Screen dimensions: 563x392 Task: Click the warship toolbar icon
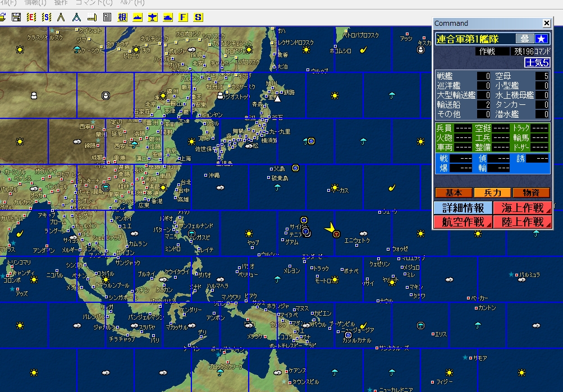pyautogui.click(x=138, y=17)
